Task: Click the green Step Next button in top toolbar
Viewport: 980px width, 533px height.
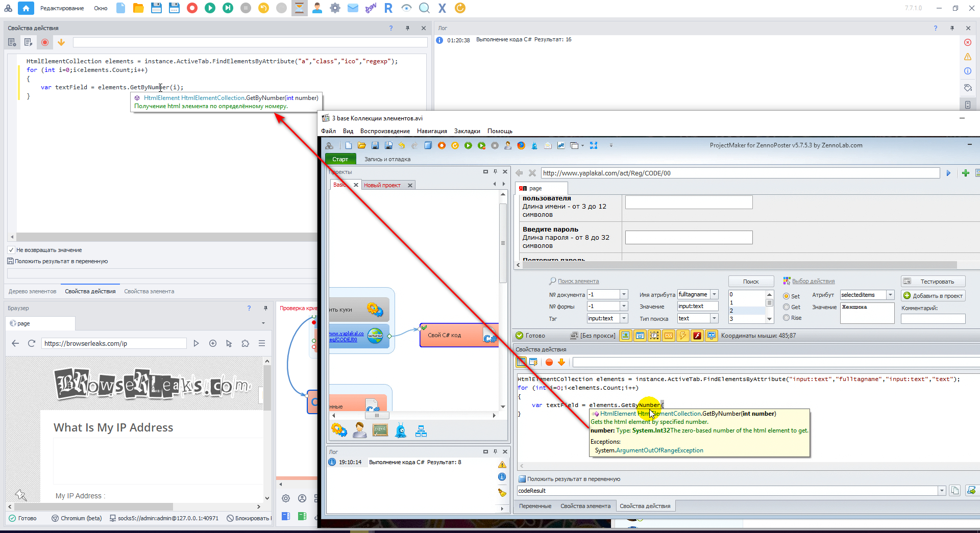Action: point(228,8)
